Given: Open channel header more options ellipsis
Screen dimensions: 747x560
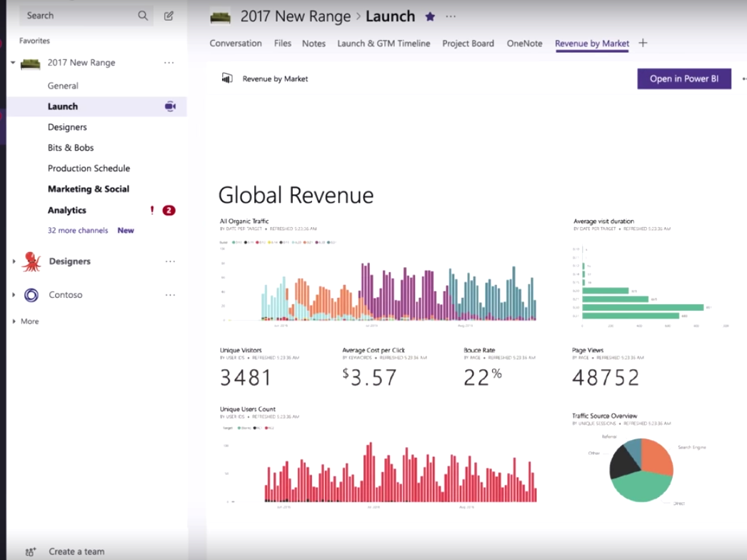Looking at the screenshot, I should coord(451,16).
